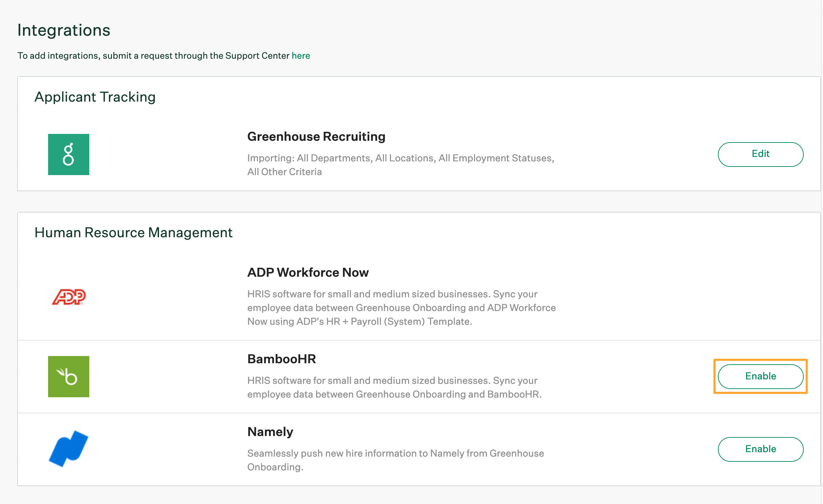This screenshot has width=823, height=504.
Task: Open the Support Center 'here' link
Action: (301, 56)
